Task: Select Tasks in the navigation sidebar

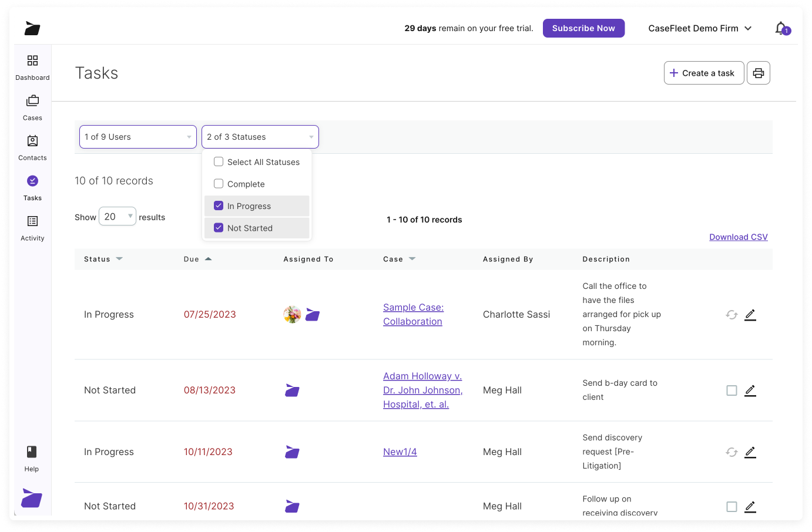Action: tap(32, 186)
